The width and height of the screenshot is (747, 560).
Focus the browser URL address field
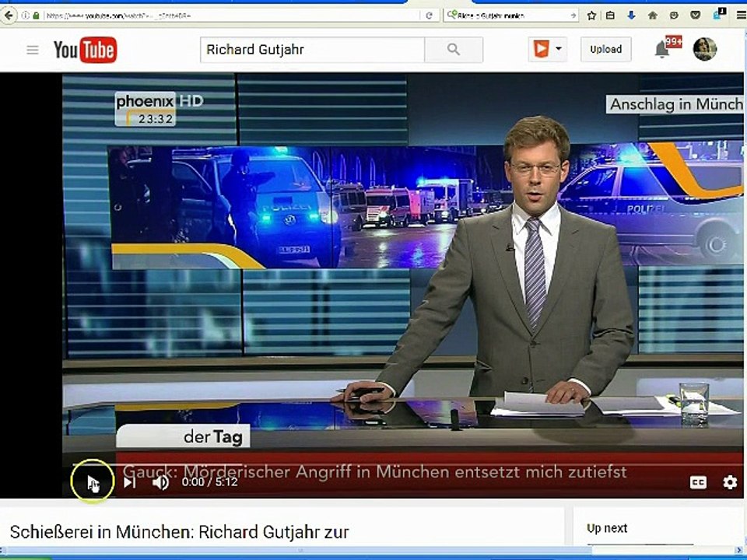tap(231, 16)
